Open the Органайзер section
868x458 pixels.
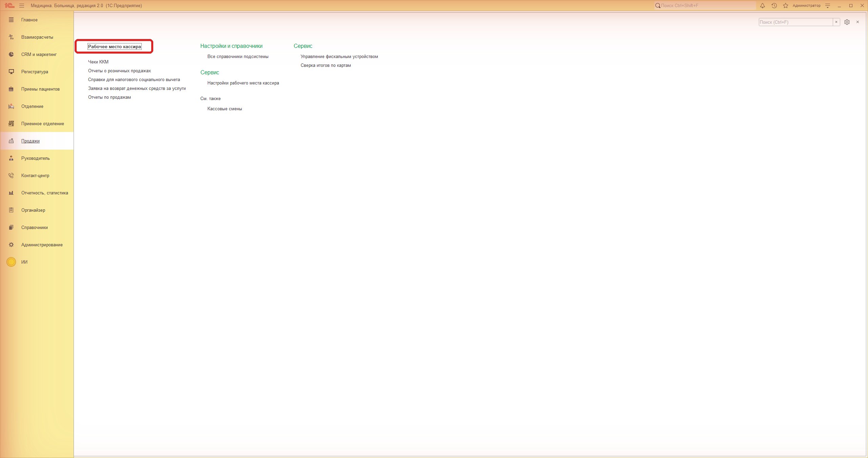point(37,210)
